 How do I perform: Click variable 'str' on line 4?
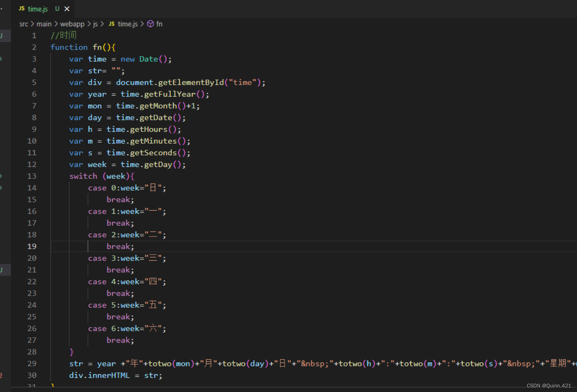tap(95, 71)
